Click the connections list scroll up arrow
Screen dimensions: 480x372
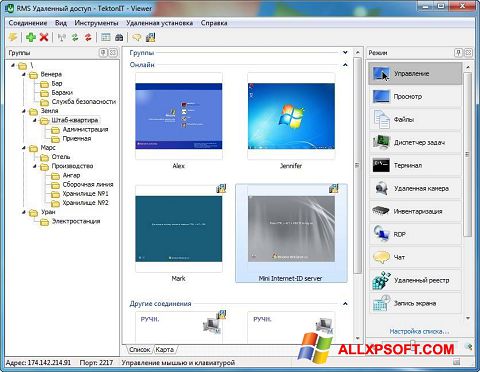tap(357, 53)
